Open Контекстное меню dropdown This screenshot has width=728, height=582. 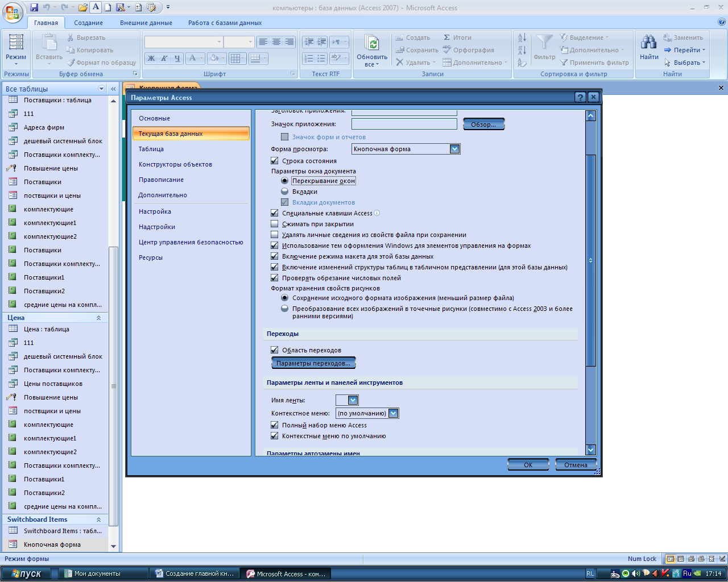(x=394, y=413)
